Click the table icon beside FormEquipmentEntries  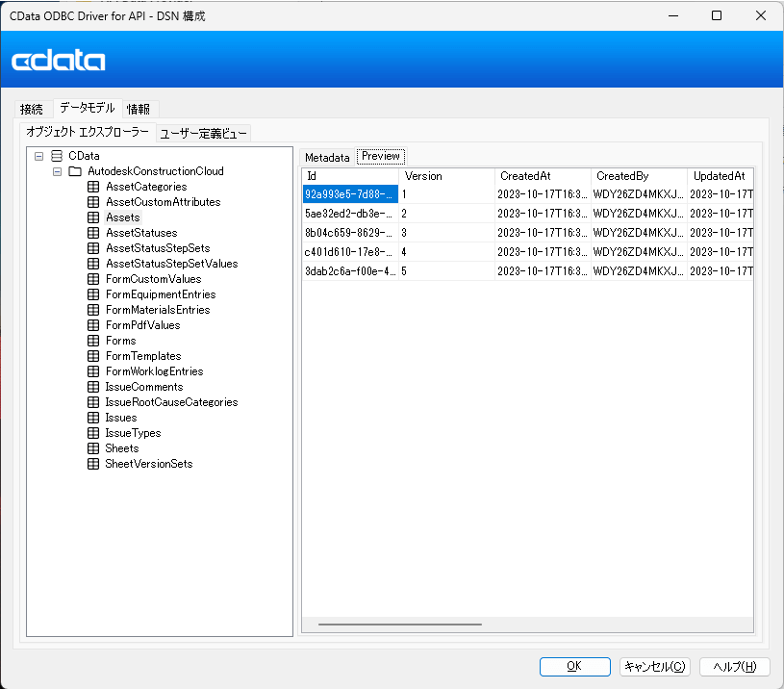(x=93, y=294)
